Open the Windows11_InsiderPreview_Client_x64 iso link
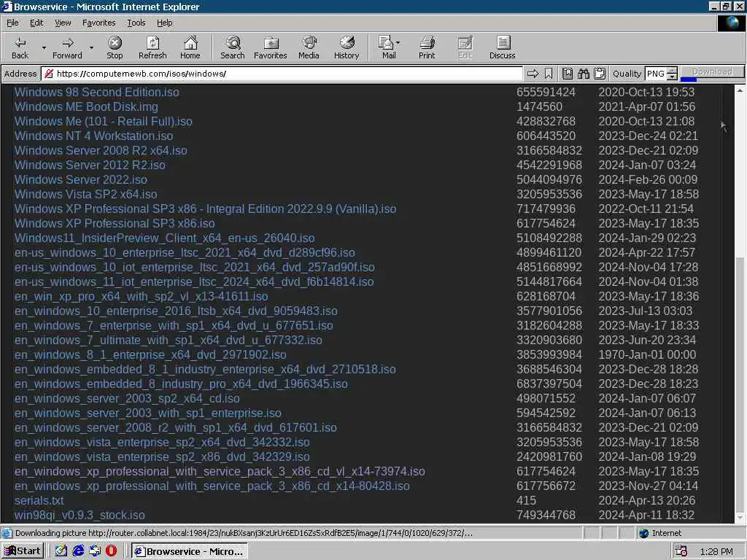 click(x=164, y=238)
